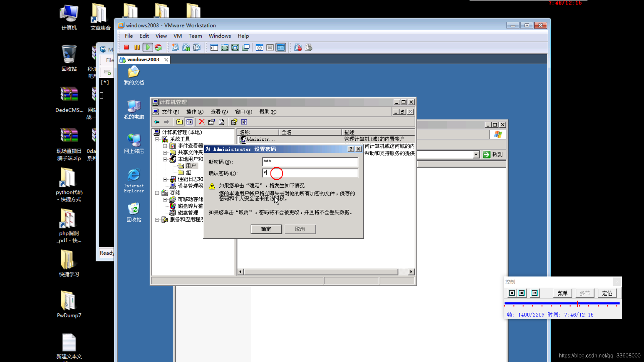The width and height of the screenshot is (644, 362).
Task: Enter full screen mode icon
Action: pyautogui.click(x=235, y=48)
